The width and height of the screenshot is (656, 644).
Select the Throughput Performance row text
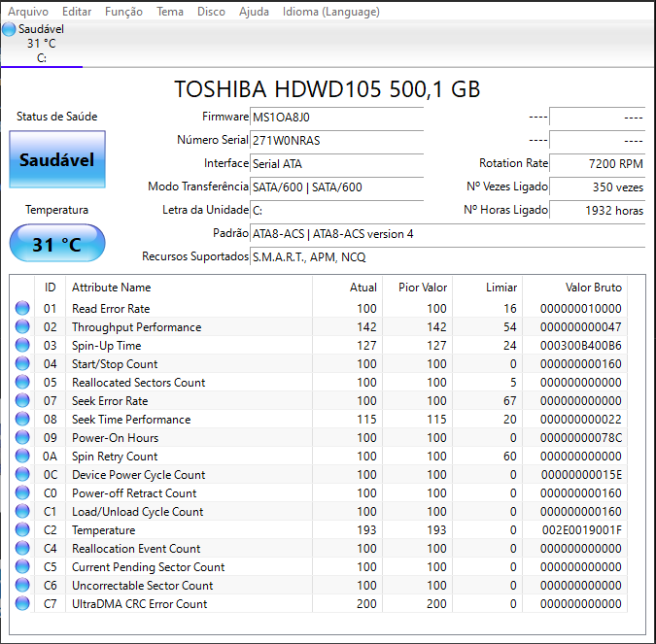point(136,327)
